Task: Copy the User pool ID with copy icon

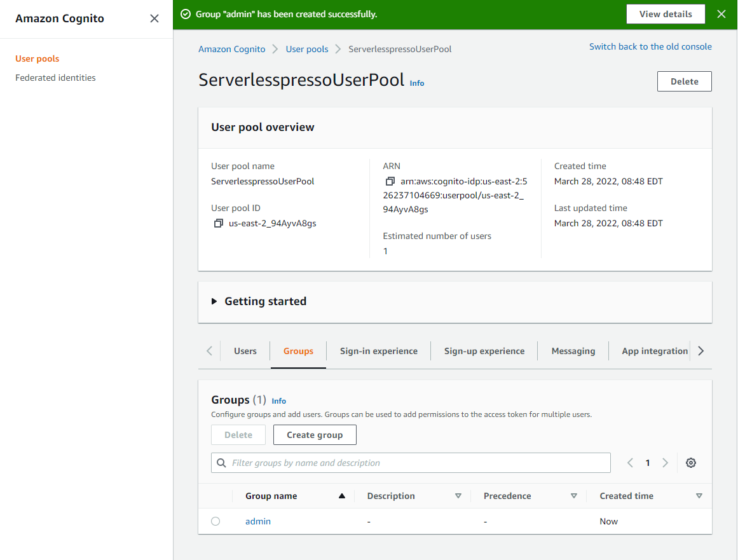Action: (218, 223)
